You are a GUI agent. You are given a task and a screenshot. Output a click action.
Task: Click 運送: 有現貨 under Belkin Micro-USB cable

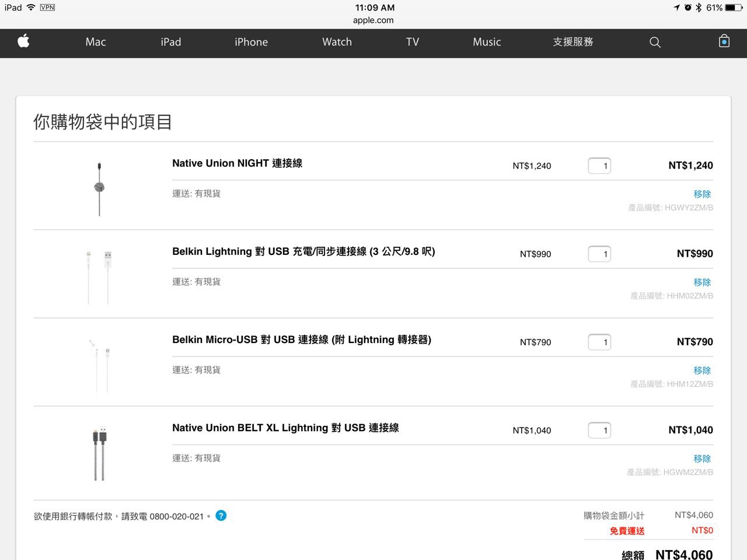pyautogui.click(x=196, y=370)
